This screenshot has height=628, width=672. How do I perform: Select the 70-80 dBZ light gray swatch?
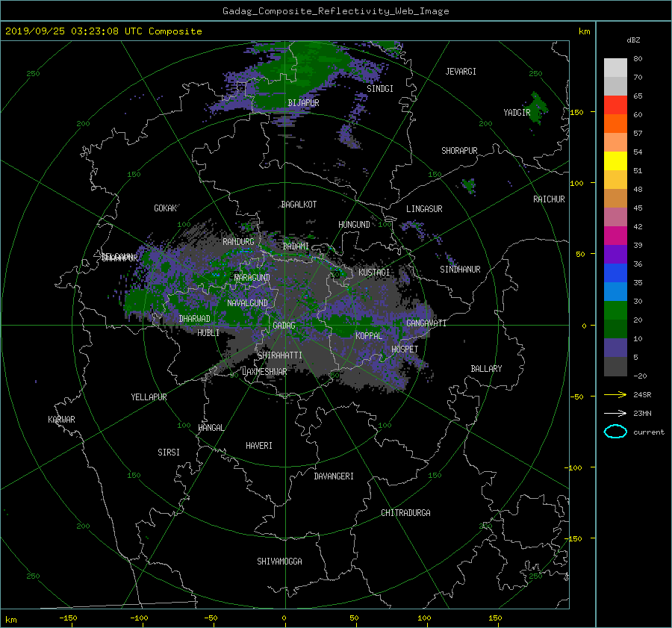click(x=615, y=68)
